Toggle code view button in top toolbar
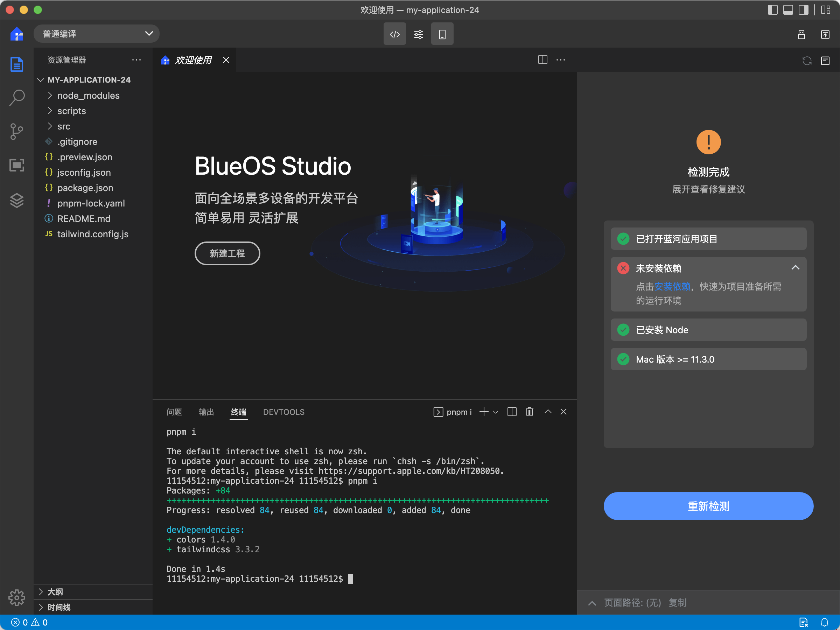 click(x=394, y=34)
